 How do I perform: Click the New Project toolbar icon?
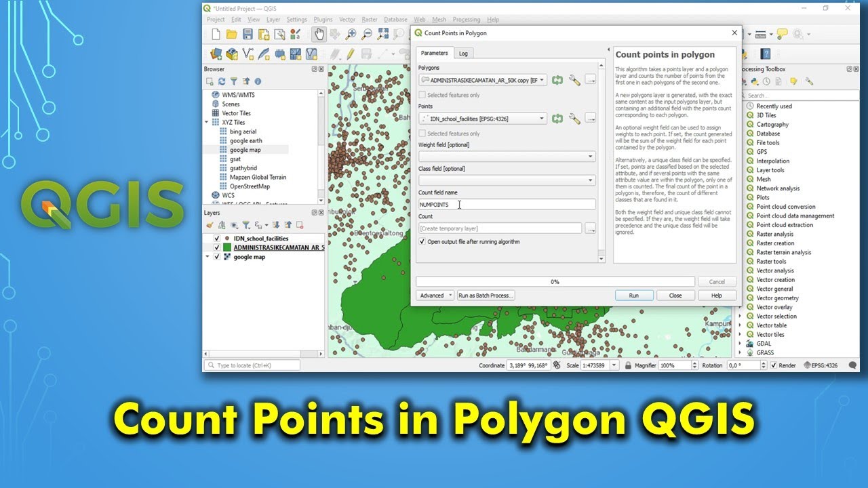[216, 34]
